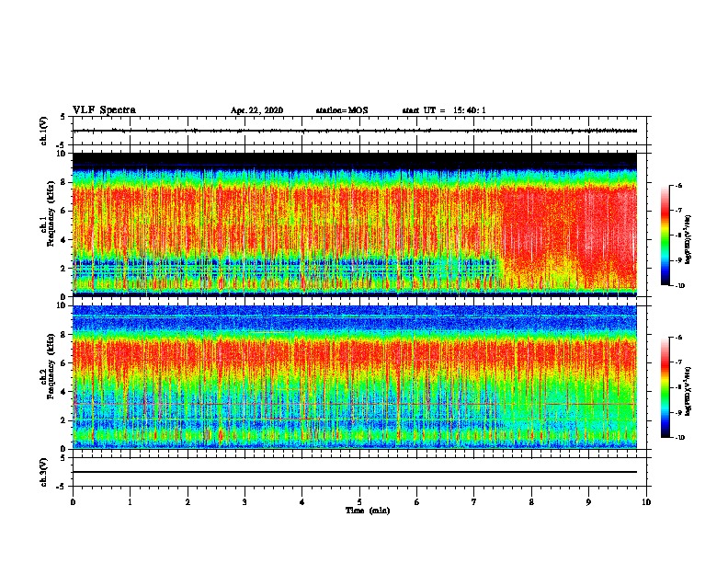Click the ch.3 flat voltage trace
This screenshot has height=563, width=728.
(x=355, y=472)
